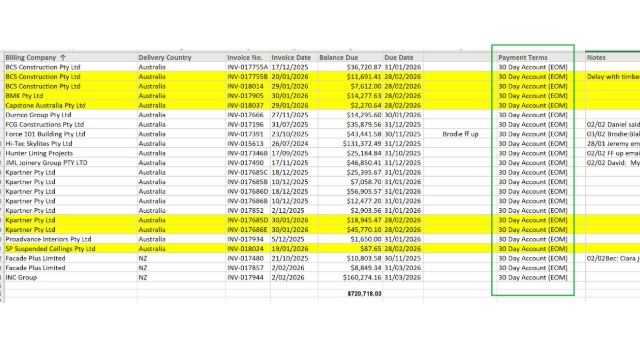
Task: Select balance due $87.65
Action: pos(371,249)
